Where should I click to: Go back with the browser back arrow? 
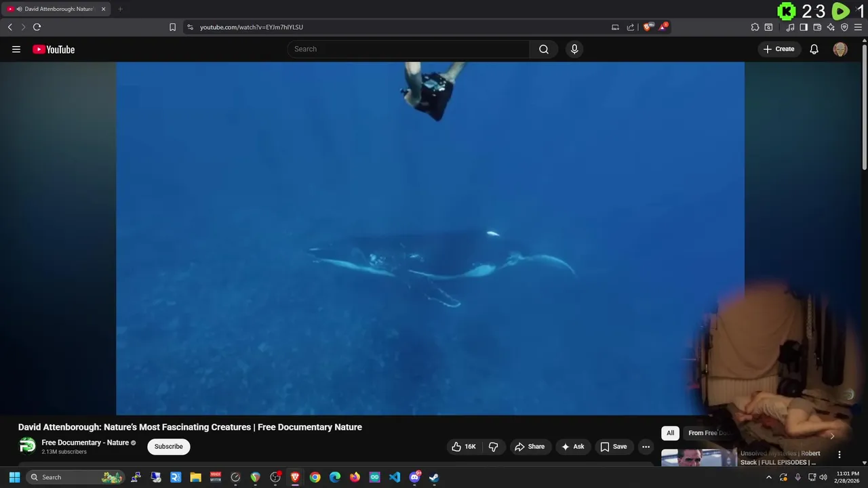(x=10, y=27)
